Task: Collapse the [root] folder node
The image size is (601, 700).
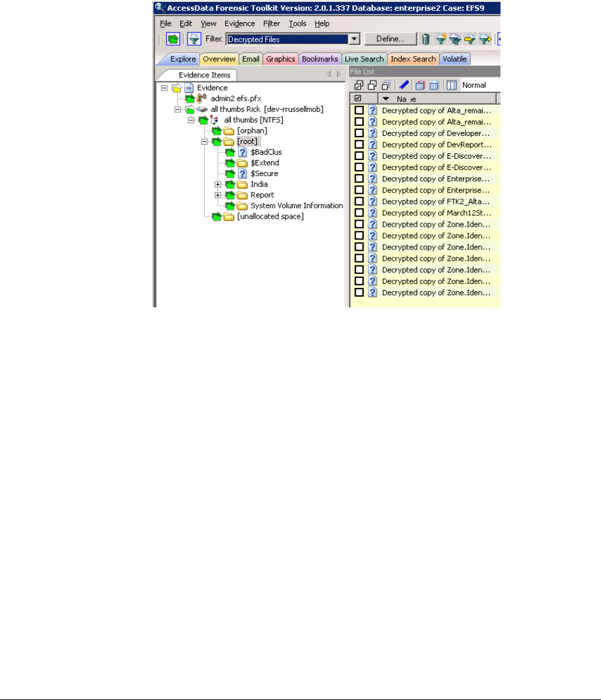Action: (x=205, y=141)
